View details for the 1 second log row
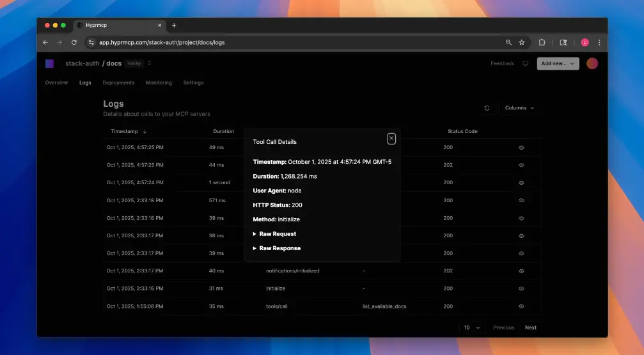Viewport: 644px width, 355px height. (521, 183)
